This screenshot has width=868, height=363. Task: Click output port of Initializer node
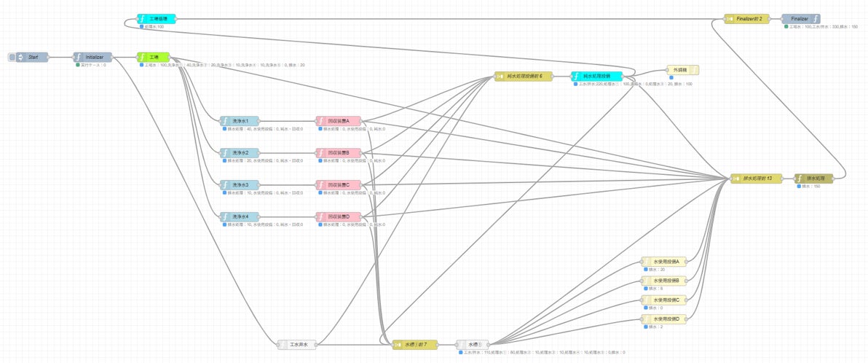(x=114, y=57)
